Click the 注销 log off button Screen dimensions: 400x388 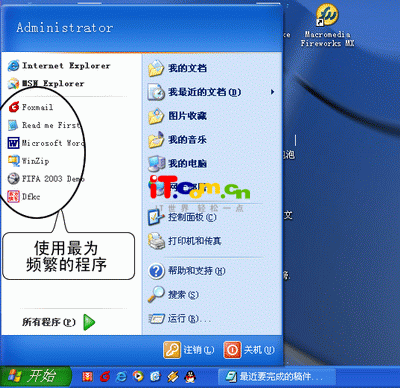click(189, 350)
